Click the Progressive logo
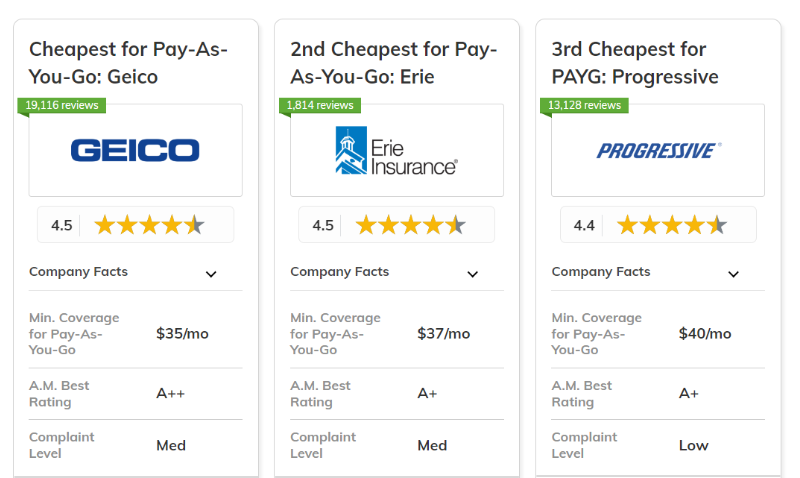The height and width of the screenshot is (478, 800). tap(658, 151)
